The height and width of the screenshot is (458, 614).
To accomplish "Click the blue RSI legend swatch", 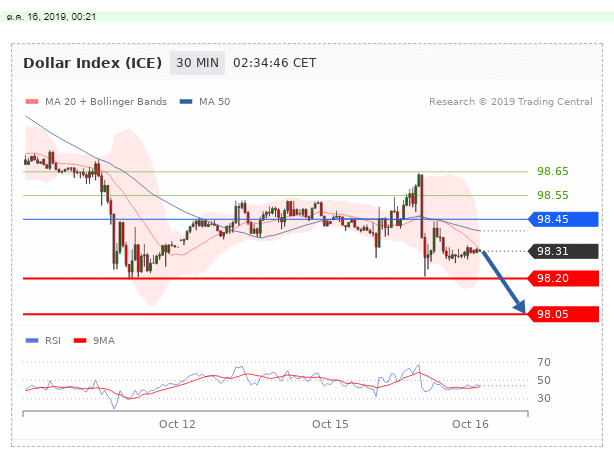I will (32, 341).
